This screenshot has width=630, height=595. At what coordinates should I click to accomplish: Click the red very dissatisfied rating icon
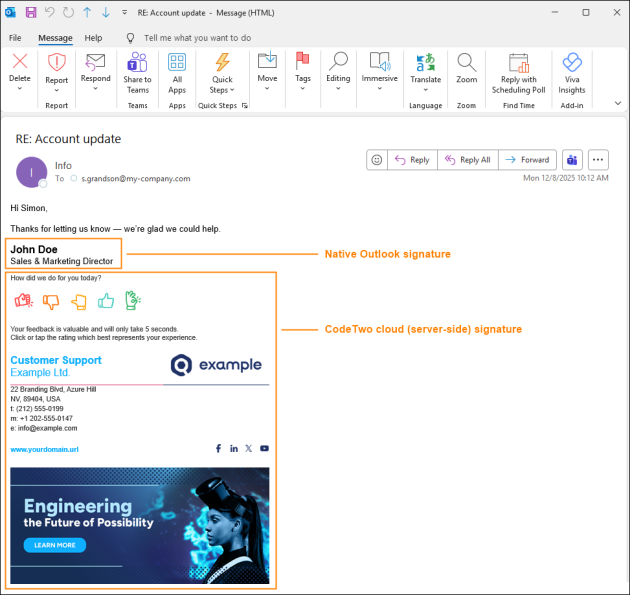coord(24,301)
